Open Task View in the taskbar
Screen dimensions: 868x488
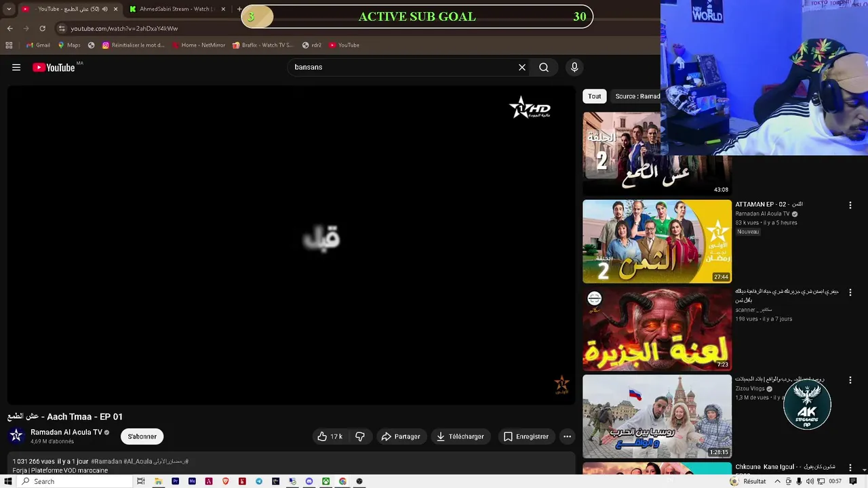141,481
